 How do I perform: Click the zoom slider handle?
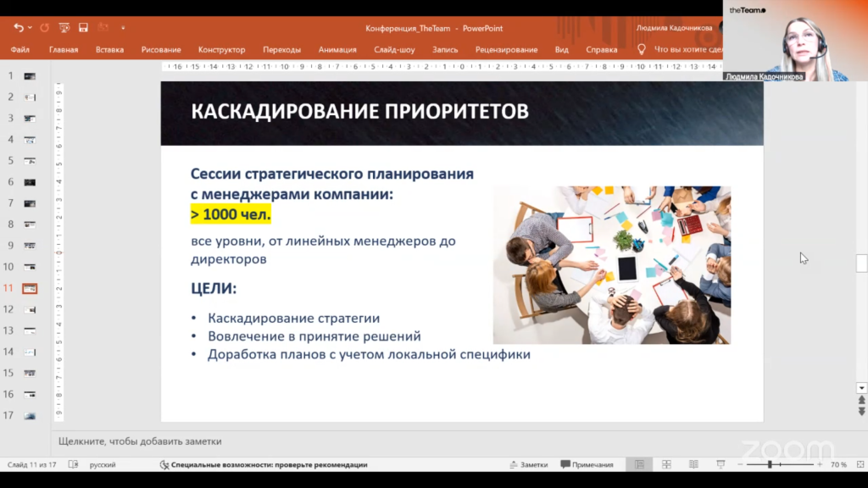pos(770,465)
